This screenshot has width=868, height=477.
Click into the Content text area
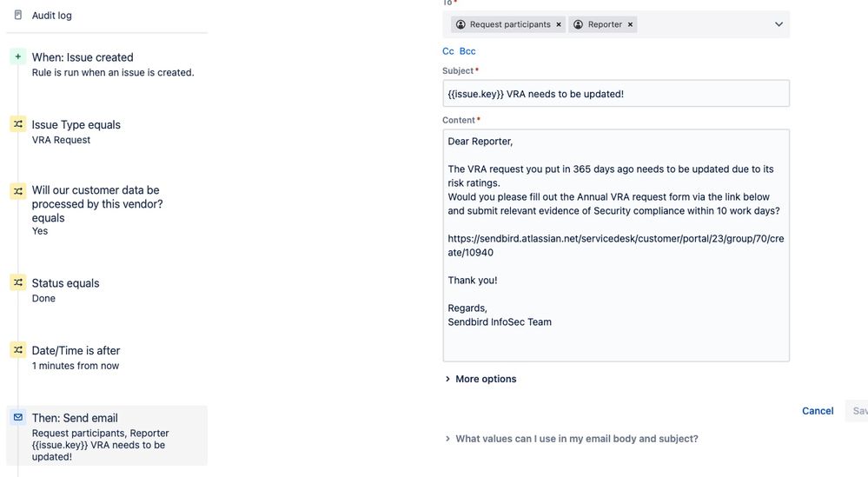[615, 246]
